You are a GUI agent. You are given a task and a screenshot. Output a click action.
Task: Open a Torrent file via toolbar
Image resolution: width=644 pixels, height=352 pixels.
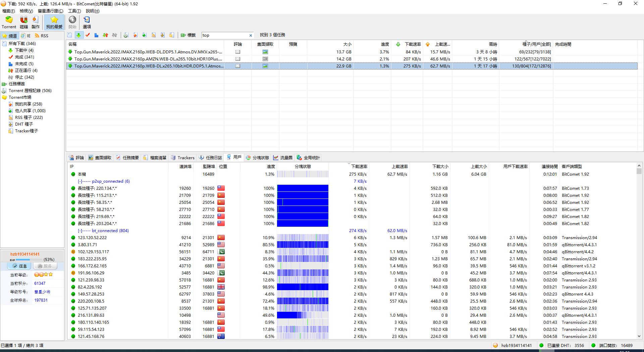pos(9,22)
